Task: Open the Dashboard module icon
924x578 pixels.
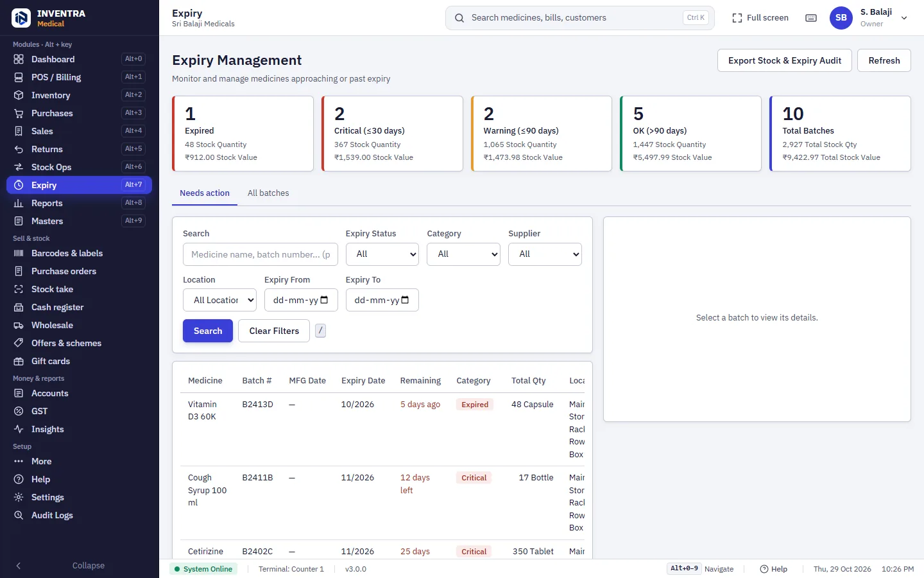Action: pos(19,59)
